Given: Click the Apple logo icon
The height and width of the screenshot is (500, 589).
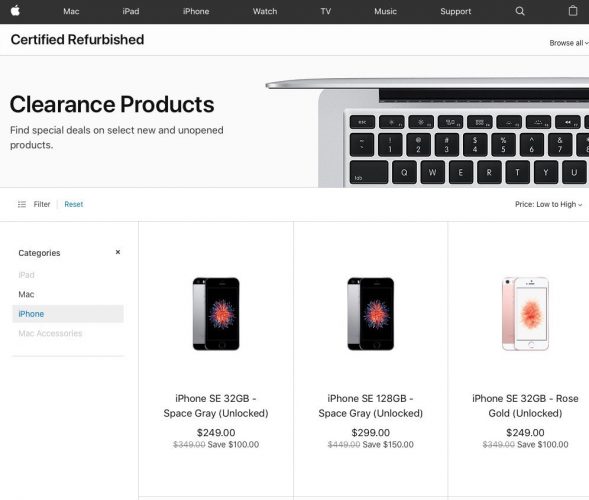Looking at the screenshot, I should [x=15, y=11].
